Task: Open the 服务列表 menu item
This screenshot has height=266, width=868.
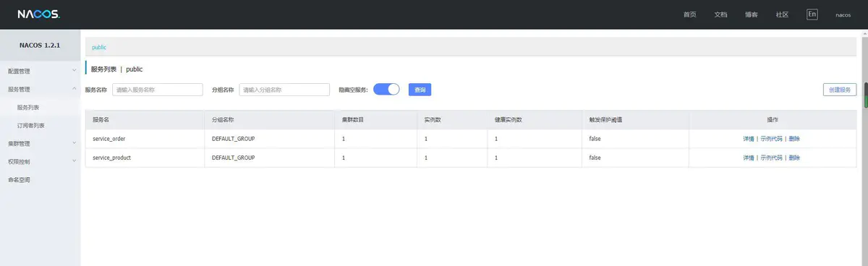Action: [40, 107]
